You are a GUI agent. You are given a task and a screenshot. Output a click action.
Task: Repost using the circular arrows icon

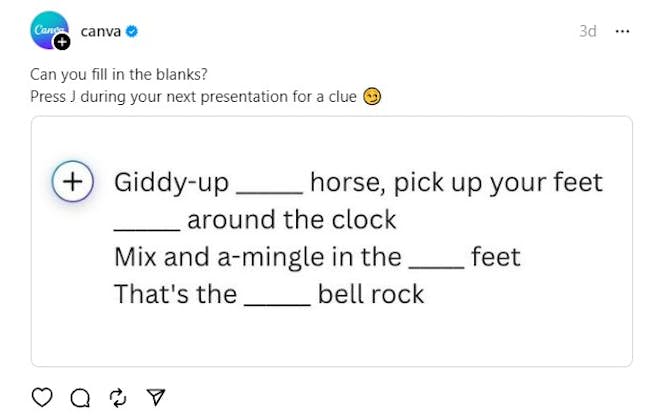coord(118,397)
